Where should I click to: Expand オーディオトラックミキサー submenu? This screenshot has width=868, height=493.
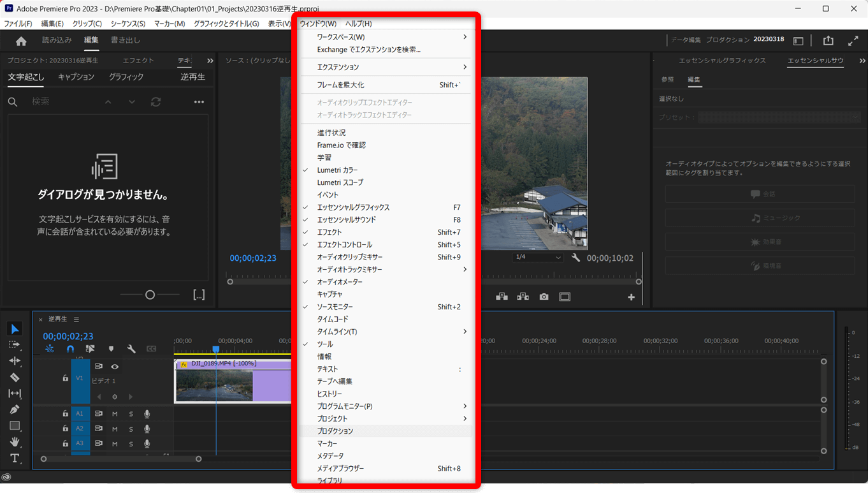coord(385,269)
